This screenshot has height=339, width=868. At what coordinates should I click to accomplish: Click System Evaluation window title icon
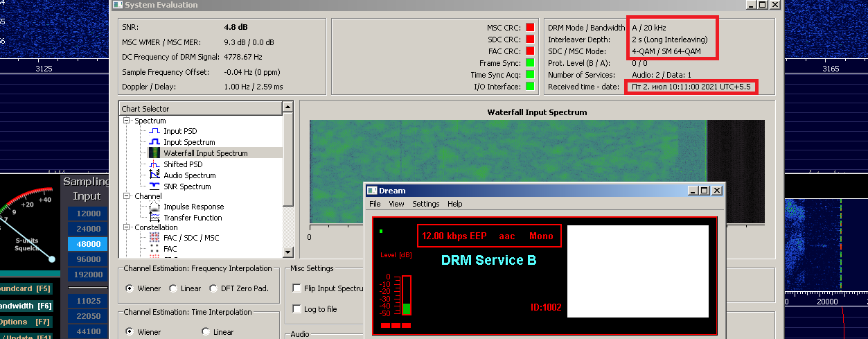tap(118, 5)
